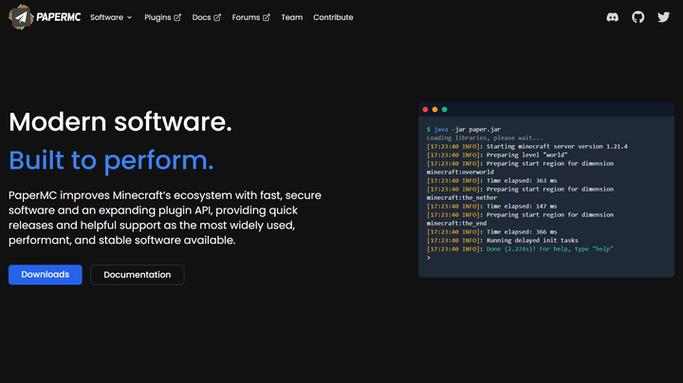The width and height of the screenshot is (683, 383).
Task: Open the Twitter bird icon
Action: [663, 17]
